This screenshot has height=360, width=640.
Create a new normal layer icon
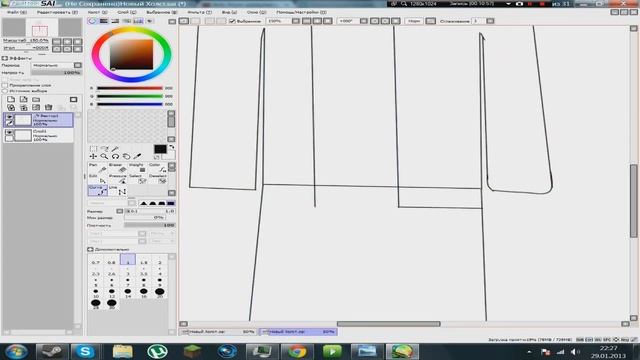(11, 99)
